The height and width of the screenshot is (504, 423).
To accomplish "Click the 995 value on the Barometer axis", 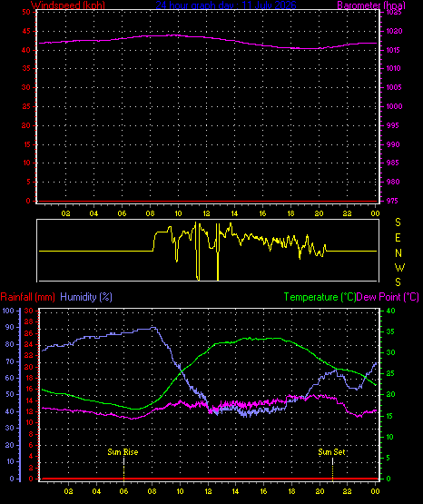I will pyautogui.click(x=393, y=125).
